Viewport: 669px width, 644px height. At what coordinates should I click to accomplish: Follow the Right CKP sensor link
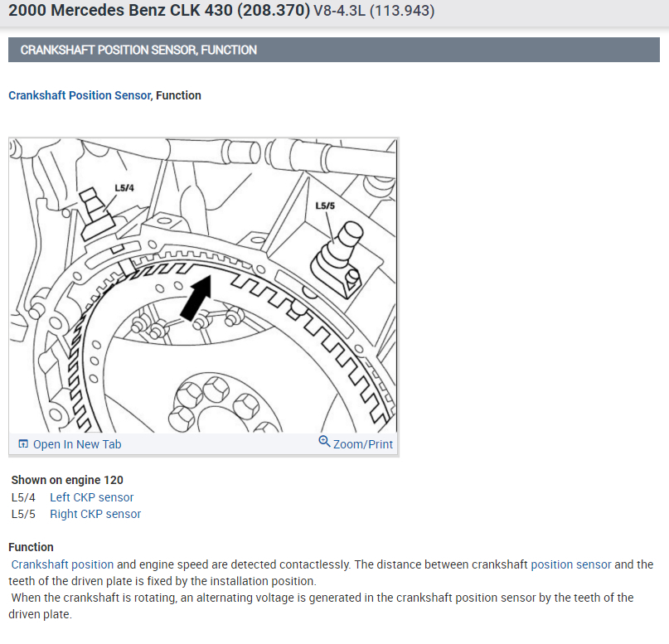point(95,514)
